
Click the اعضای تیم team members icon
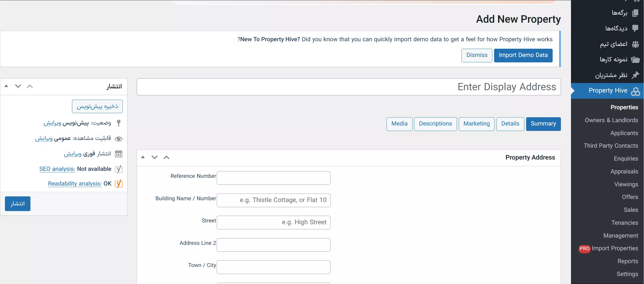pos(635,44)
